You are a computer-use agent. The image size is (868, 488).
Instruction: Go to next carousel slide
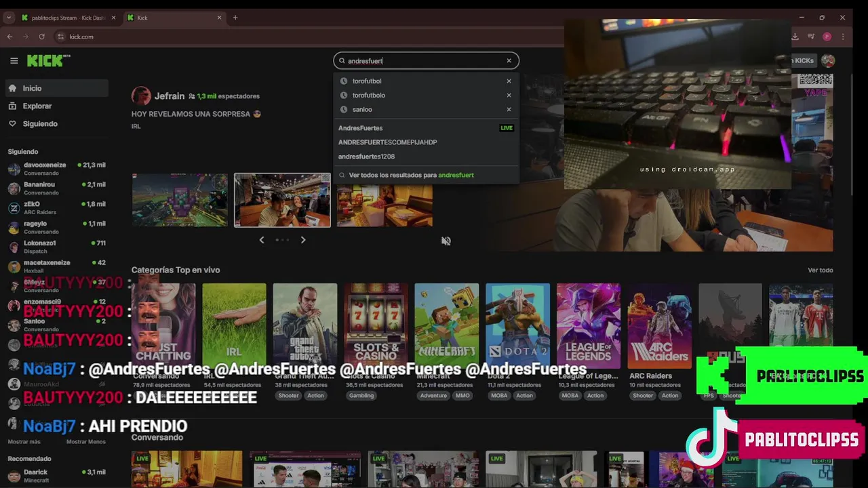[x=303, y=240]
